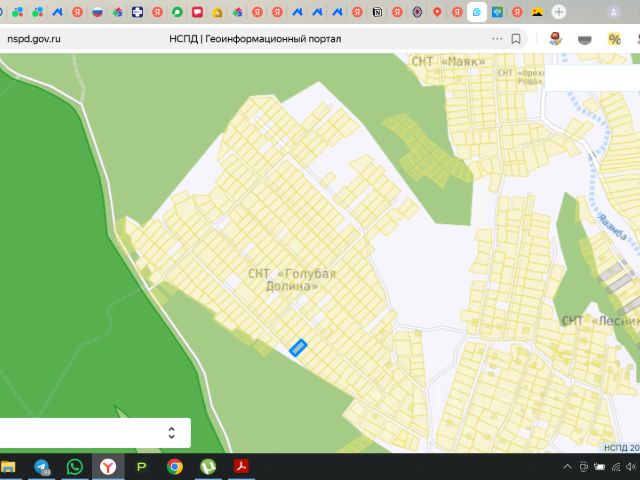Open the volume speaker tray icon
640x480 pixels.
click(x=632, y=467)
